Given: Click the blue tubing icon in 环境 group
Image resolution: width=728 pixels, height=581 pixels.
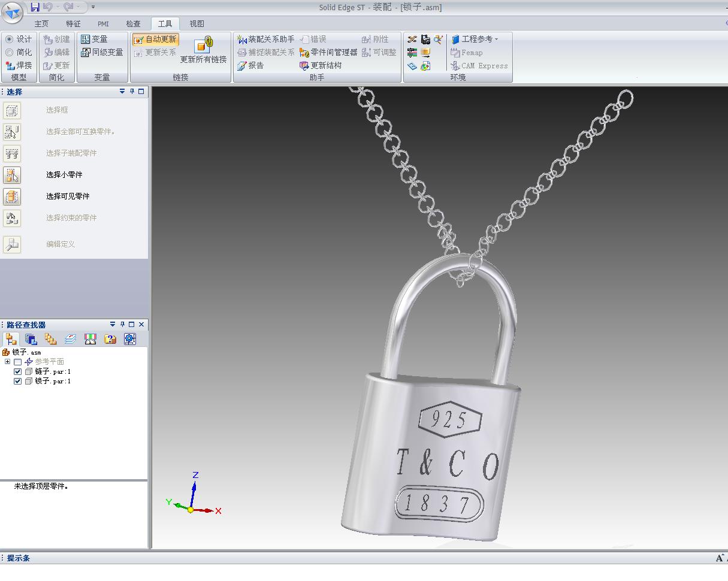Looking at the screenshot, I should pos(412,66).
